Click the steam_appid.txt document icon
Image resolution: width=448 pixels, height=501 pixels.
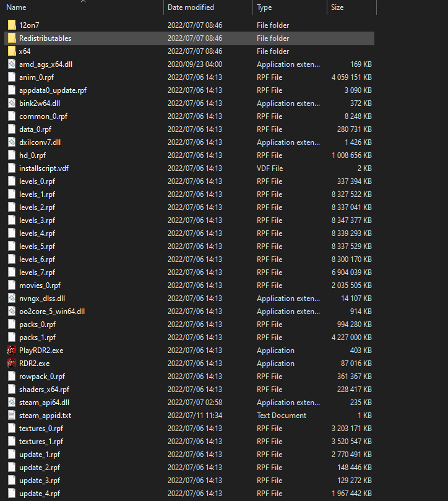(12, 416)
